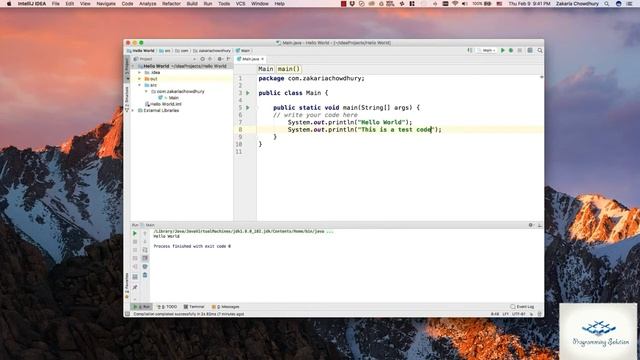Viewport: 640px width, 360px height.
Task: Open Run panel settings gear
Action: click(x=531, y=225)
